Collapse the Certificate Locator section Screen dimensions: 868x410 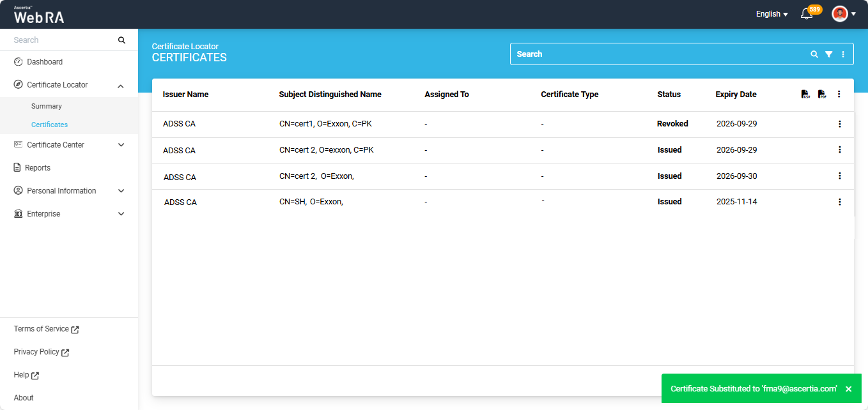coord(121,86)
